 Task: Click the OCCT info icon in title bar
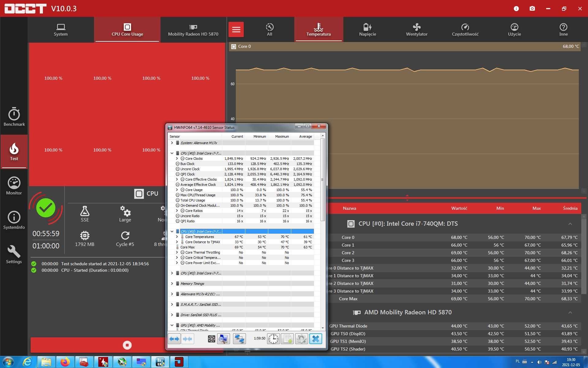point(516,9)
